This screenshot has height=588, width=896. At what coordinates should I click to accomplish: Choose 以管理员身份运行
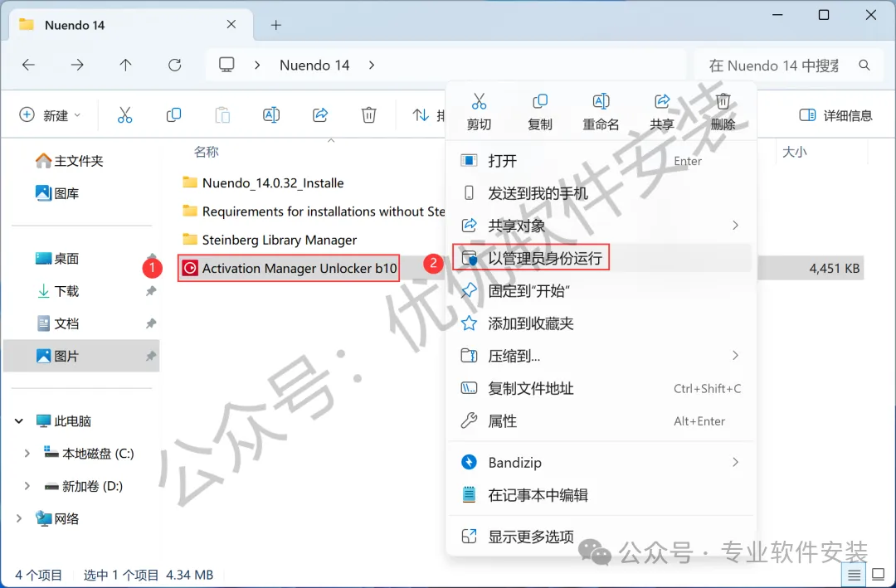(x=601, y=258)
